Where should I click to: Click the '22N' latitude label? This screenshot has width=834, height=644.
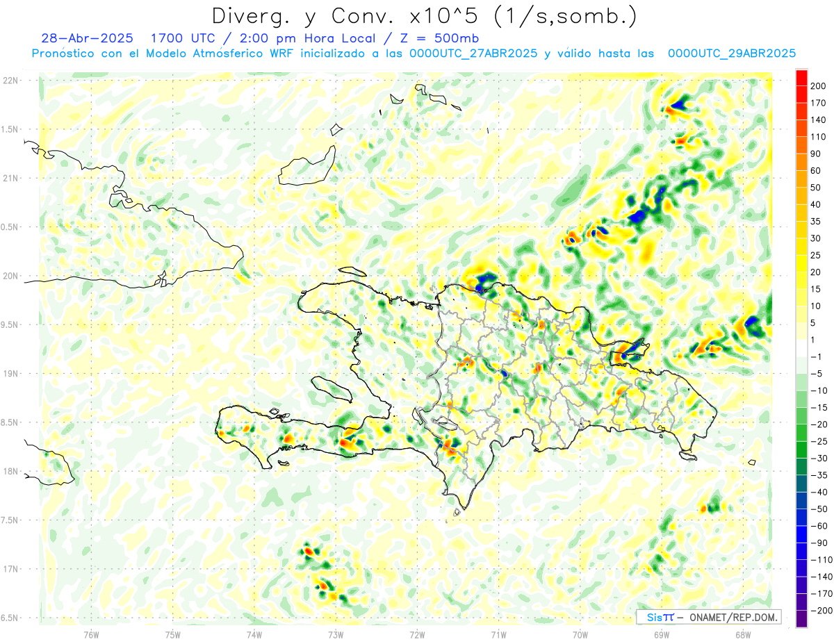[10, 81]
